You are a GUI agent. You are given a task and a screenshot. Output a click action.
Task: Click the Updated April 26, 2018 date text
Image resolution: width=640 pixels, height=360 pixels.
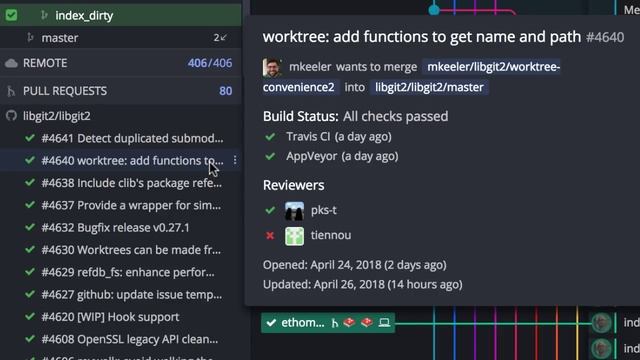tap(362, 284)
